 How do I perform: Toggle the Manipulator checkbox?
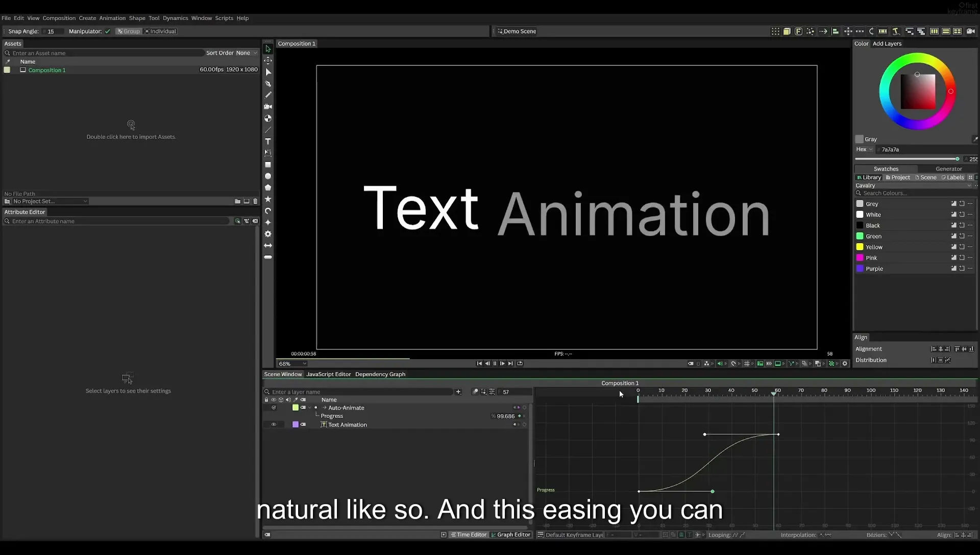tap(108, 32)
